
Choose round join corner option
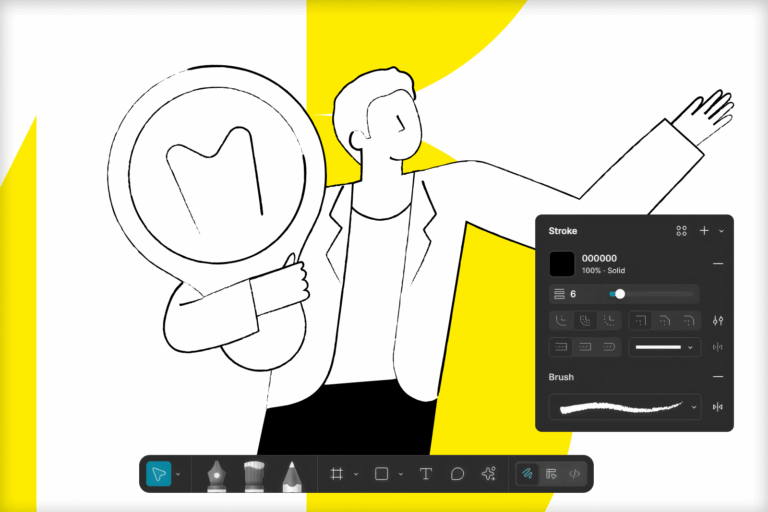[689, 321]
